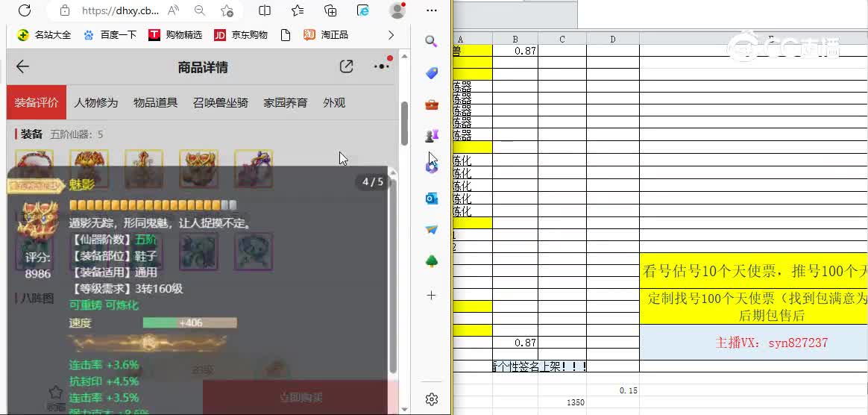
Task: Open 淘正品 bookmark
Action: point(325,35)
